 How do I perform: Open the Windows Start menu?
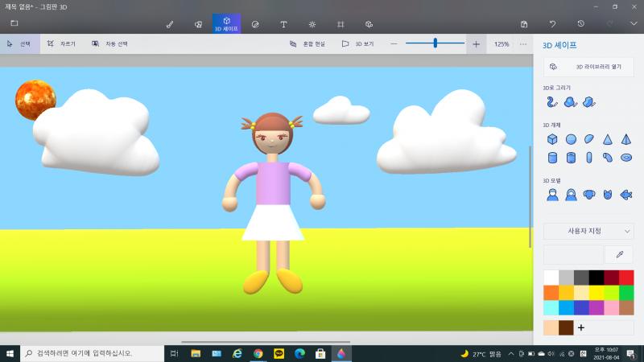tap(10, 353)
